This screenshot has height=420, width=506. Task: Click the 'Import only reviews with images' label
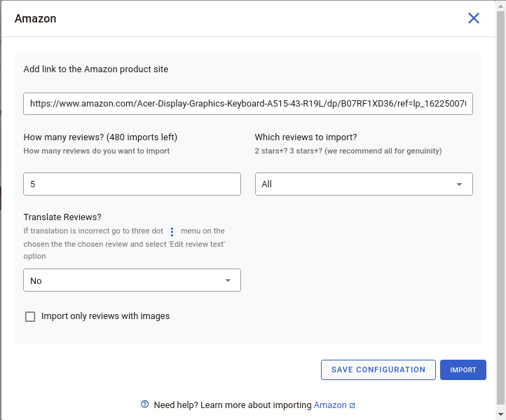click(x=106, y=316)
